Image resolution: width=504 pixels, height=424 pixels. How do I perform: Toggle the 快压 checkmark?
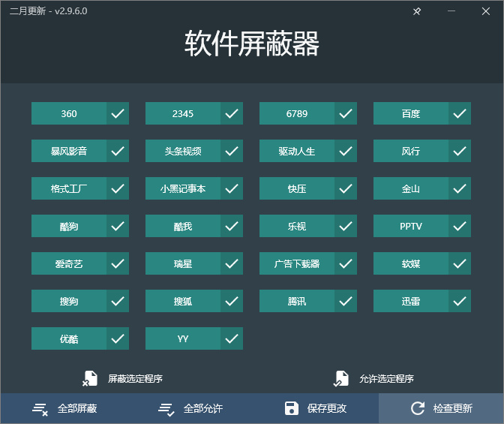pos(346,188)
